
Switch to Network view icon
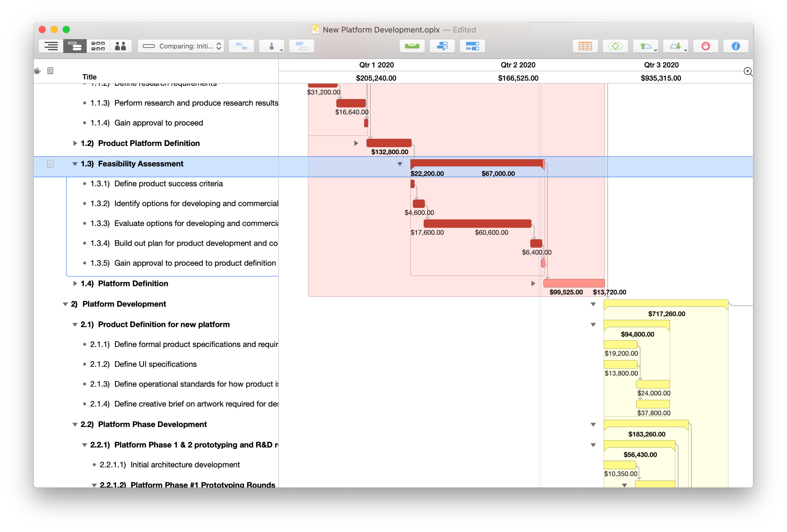click(98, 46)
